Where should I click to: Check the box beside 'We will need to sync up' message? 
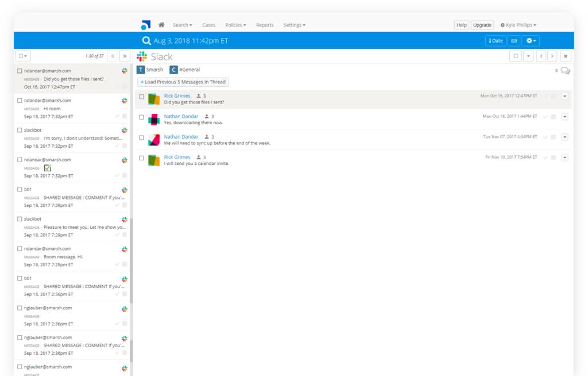(x=141, y=137)
